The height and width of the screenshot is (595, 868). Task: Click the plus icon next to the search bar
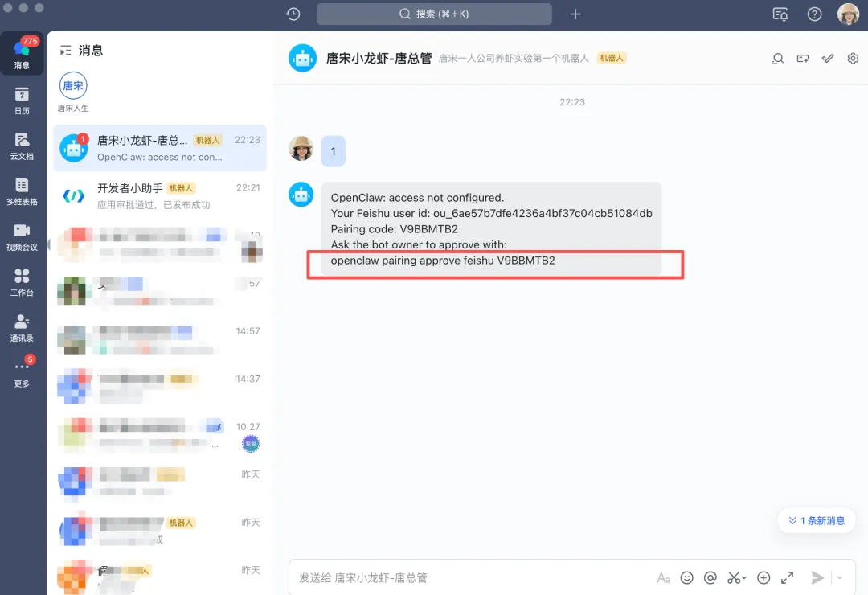click(x=575, y=14)
